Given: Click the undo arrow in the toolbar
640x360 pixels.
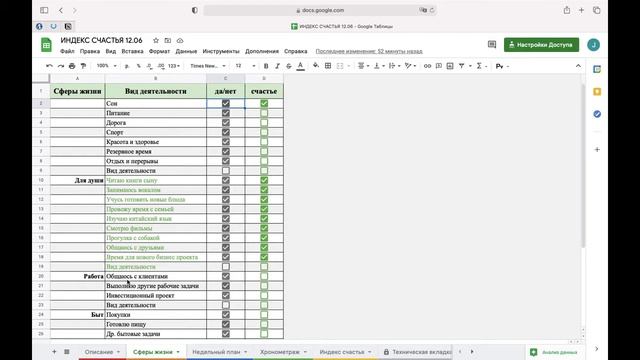Looking at the screenshot, I should (x=49, y=66).
